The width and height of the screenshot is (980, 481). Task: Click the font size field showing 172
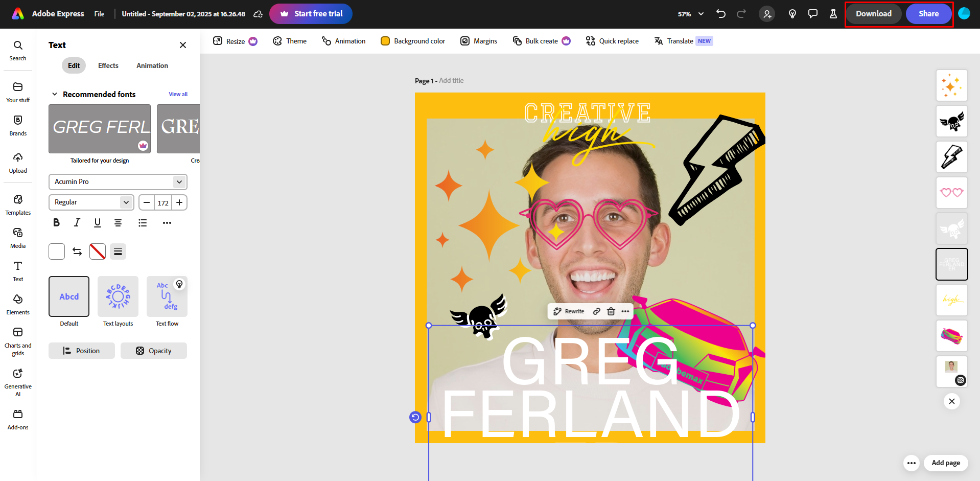163,203
